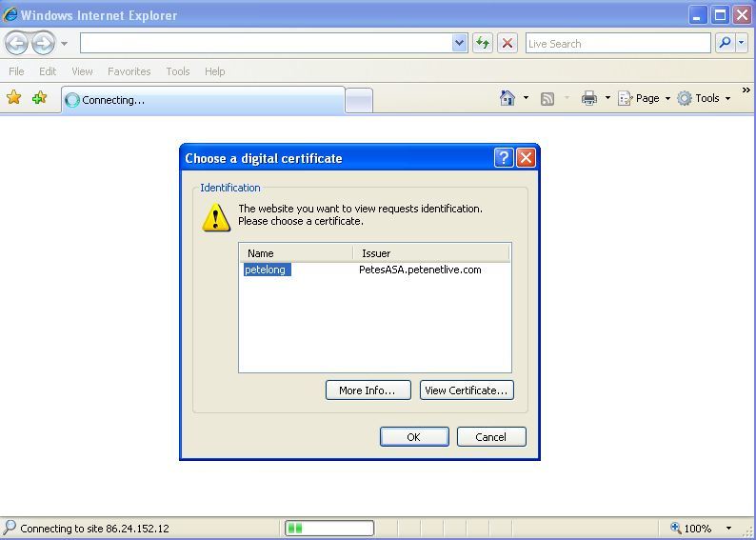Open search provider options dropdown
This screenshot has width=756, height=540.
click(x=742, y=44)
